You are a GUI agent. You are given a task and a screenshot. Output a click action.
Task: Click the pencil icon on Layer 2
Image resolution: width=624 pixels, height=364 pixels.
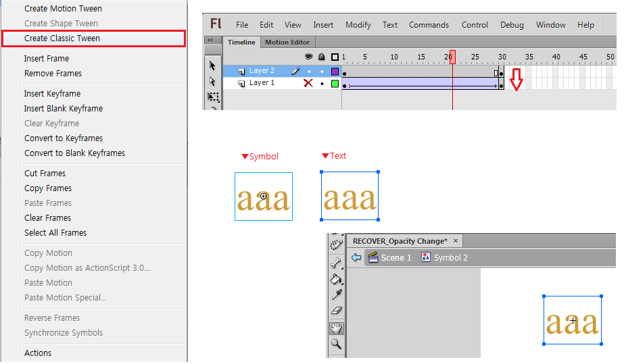coord(295,71)
